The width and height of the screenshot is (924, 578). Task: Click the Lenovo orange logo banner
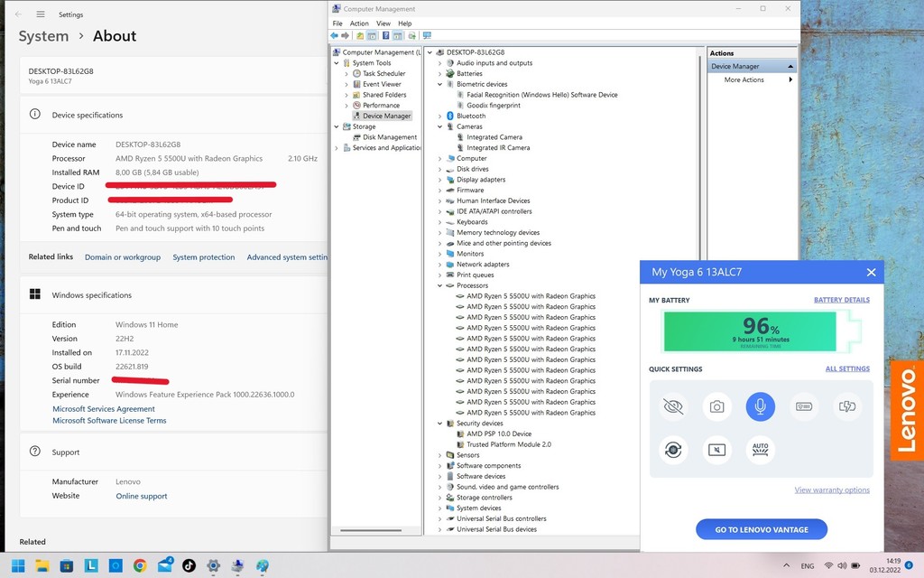907,411
